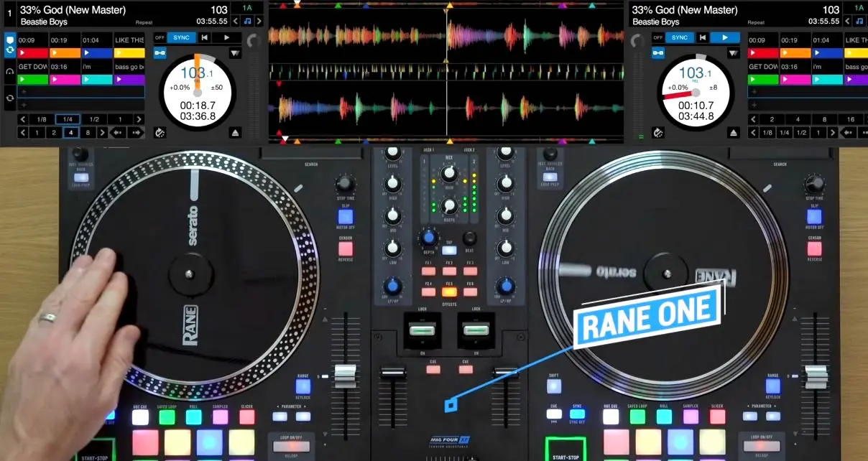868x461 pixels.
Task: Click music note key icon on left deck
Action: coord(247,22)
